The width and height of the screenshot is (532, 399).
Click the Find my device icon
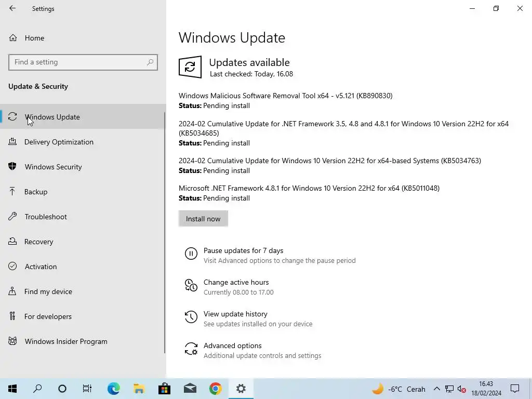point(12,291)
